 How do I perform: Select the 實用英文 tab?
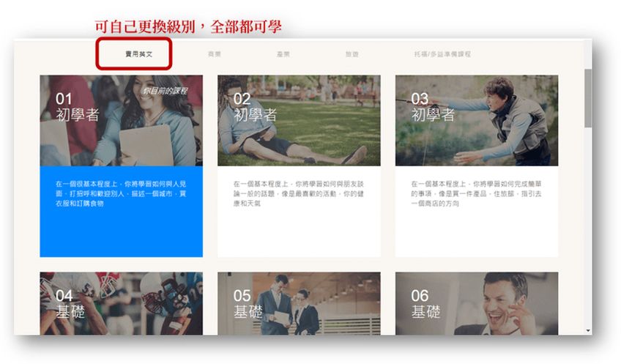click(x=133, y=54)
